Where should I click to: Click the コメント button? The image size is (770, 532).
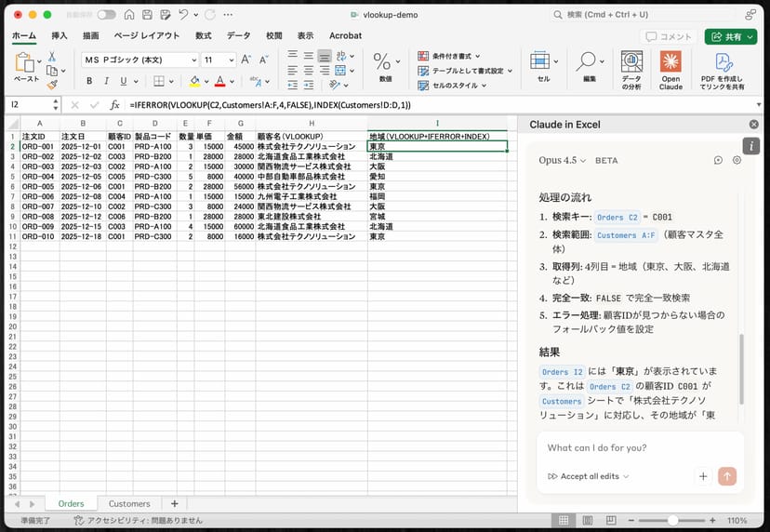670,36
